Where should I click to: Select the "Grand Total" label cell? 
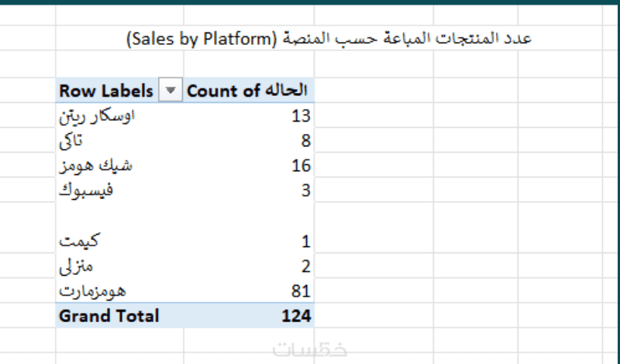coord(108,316)
